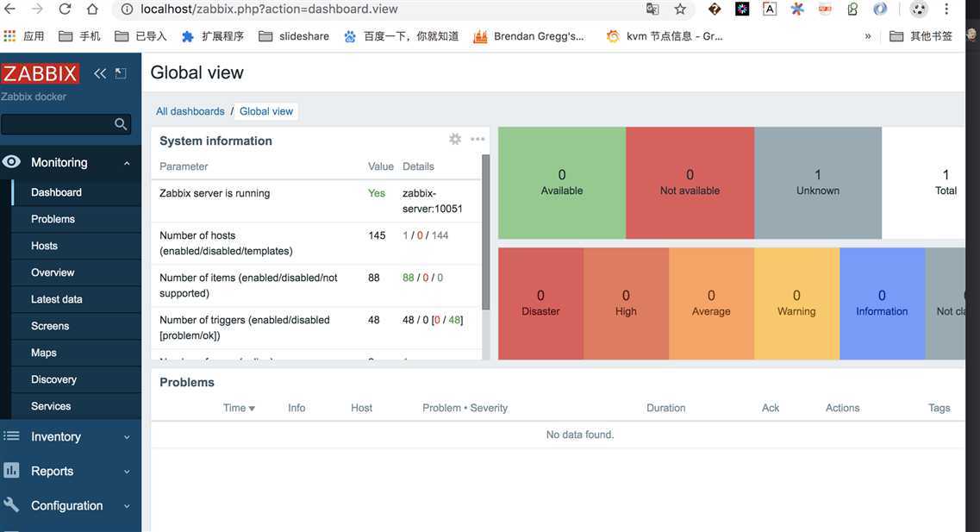
Task: Open the Dashboard menu item
Action: point(76,192)
